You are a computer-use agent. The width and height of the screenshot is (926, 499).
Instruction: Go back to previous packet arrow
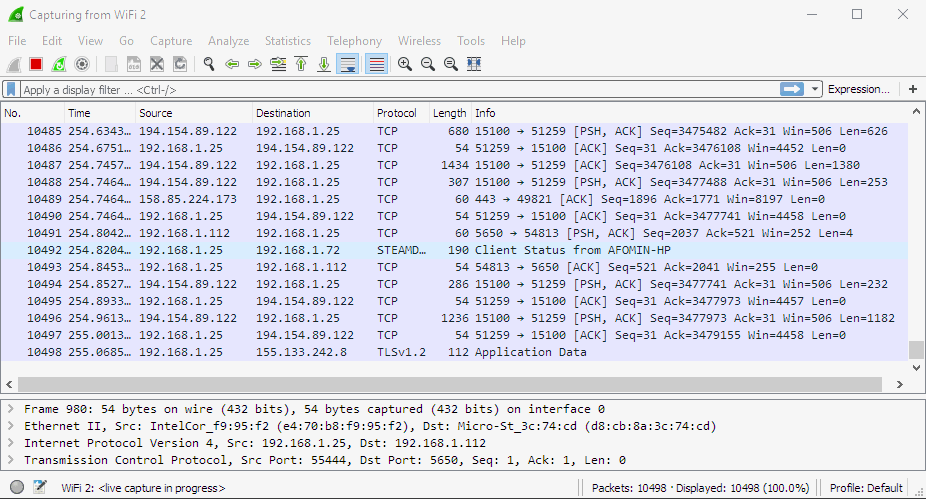tap(232, 64)
